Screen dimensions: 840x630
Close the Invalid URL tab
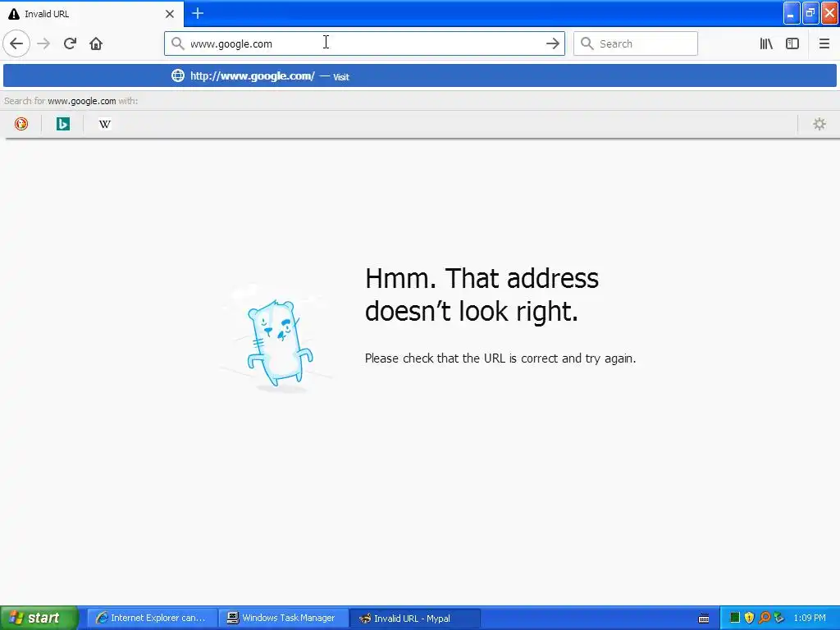(x=170, y=14)
